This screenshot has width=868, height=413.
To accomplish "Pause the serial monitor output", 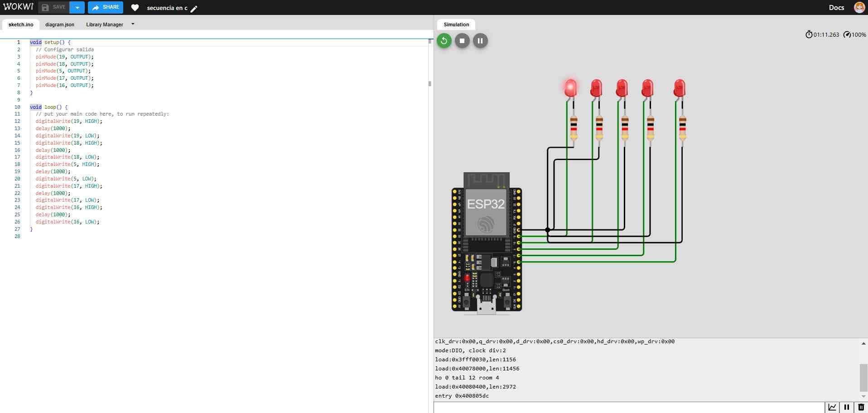I will [x=846, y=407].
